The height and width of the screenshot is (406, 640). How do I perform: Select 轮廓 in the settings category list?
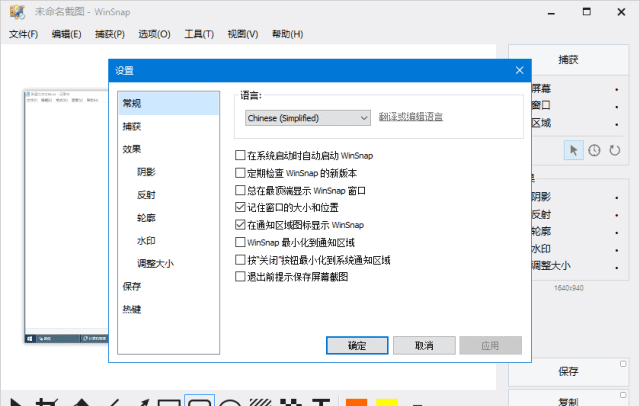[168, 218]
